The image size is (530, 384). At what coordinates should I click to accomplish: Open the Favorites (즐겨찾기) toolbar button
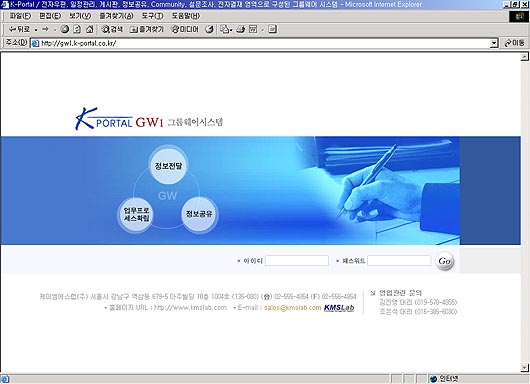click(147, 29)
